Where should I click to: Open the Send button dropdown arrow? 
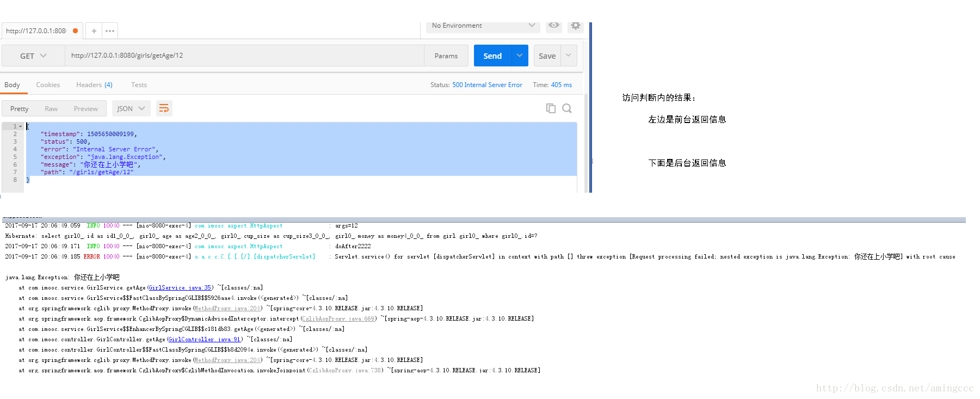pyautogui.click(x=520, y=56)
